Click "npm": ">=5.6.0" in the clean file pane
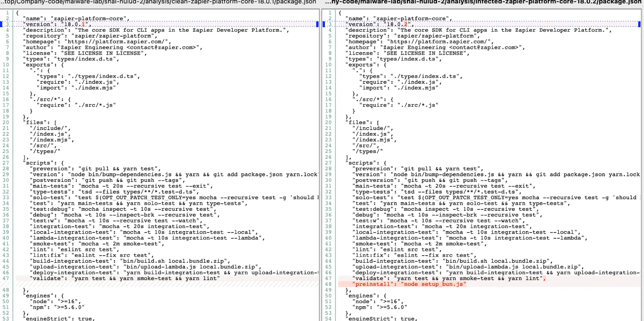 (57, 307)
